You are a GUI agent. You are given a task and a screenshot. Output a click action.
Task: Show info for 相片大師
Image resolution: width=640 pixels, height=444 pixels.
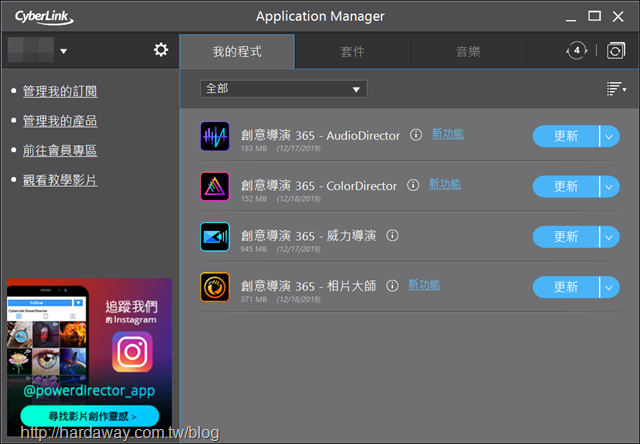[392, 286]
